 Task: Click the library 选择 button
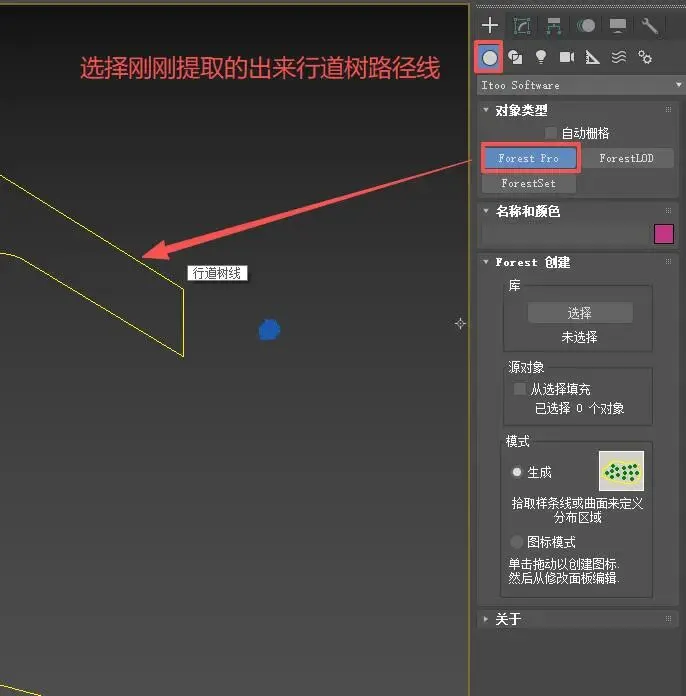580,313
